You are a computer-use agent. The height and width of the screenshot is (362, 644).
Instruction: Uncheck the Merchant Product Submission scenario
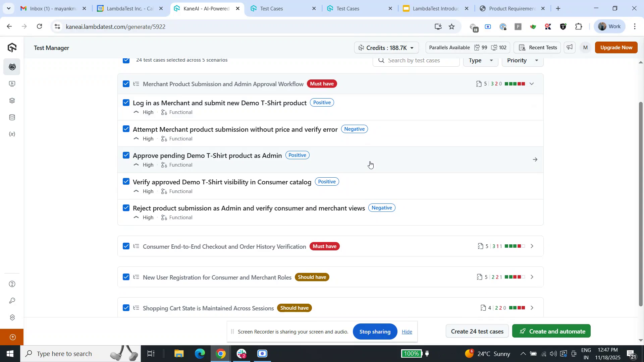pos(126,83)
